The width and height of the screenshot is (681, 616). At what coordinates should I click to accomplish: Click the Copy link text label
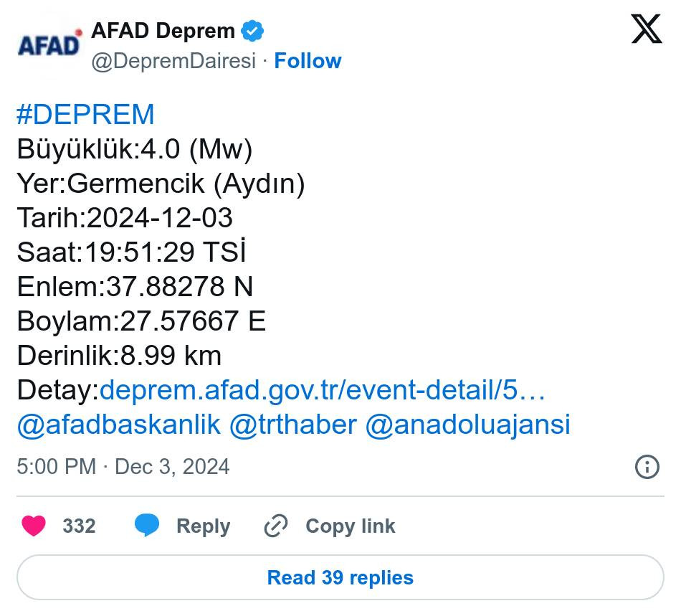click(350, 526)
